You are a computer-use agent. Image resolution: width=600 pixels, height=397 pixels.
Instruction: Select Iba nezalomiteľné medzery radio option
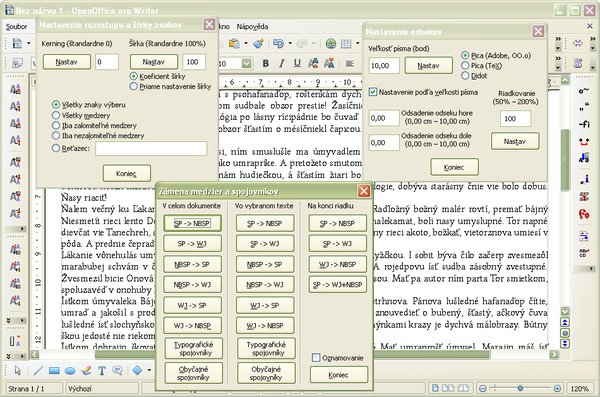coord(98,136)
